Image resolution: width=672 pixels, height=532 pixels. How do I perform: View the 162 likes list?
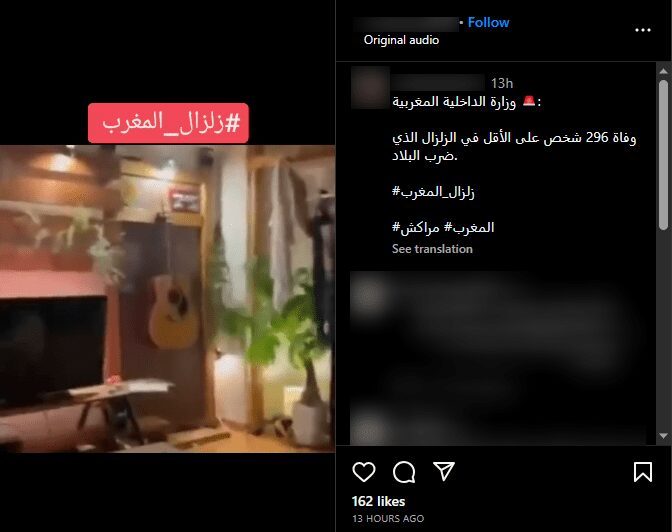378,501
